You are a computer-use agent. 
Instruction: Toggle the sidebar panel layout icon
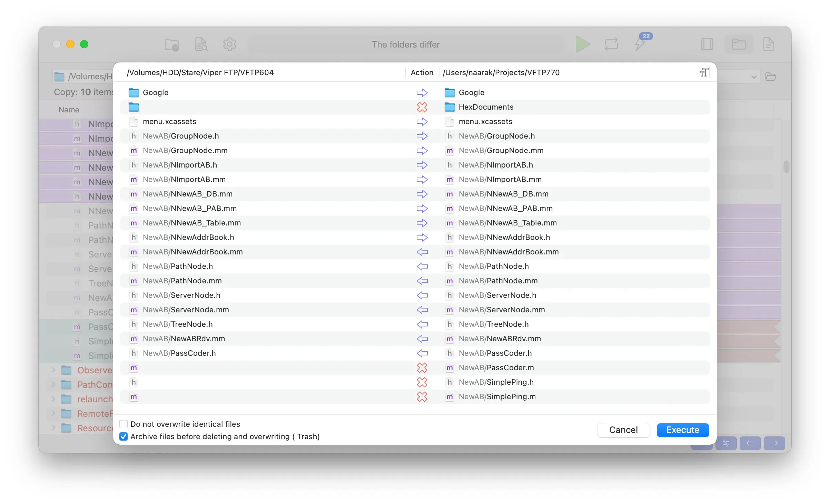(x=707, y=44)
